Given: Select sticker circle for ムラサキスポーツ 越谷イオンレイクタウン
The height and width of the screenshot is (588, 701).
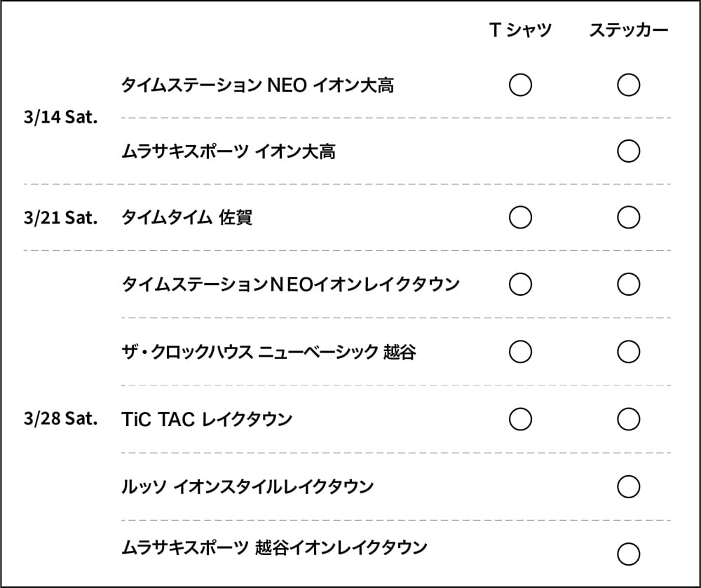Looking at the screenshot, I should (628, 554).
